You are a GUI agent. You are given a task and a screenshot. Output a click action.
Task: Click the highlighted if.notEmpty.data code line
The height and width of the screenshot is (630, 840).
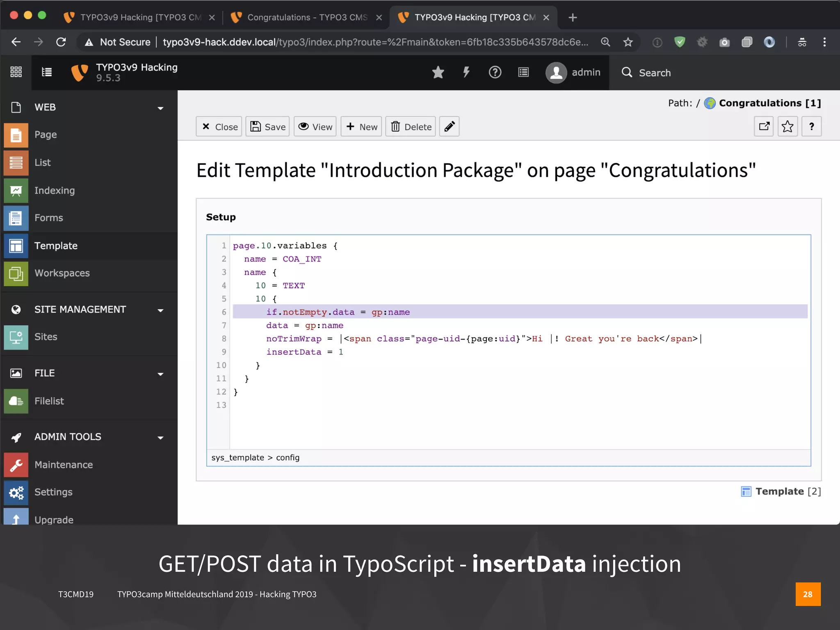(520, 312)
